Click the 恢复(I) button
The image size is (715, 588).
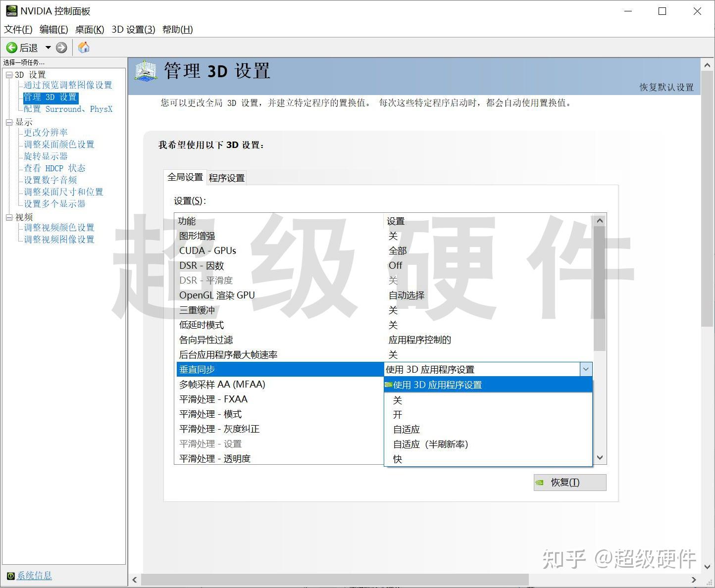570,483
